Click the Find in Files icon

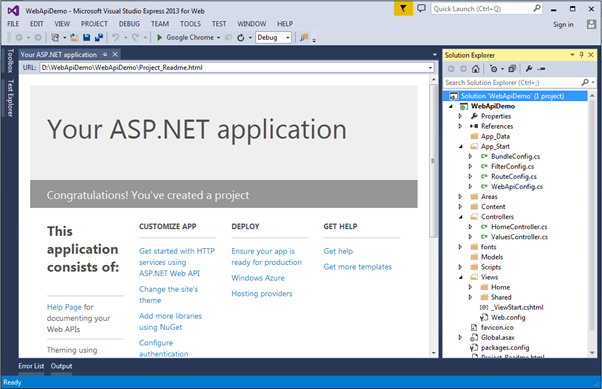coord(304,38)
